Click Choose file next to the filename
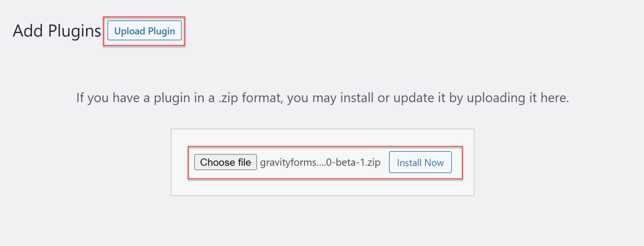 pyautogui.click(x=225, y=162)
